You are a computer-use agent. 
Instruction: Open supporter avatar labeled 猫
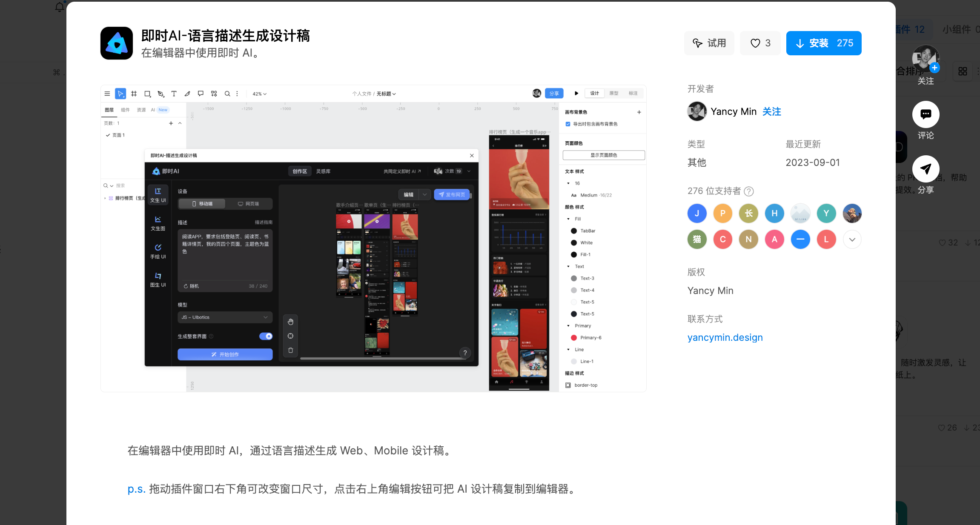697,240
